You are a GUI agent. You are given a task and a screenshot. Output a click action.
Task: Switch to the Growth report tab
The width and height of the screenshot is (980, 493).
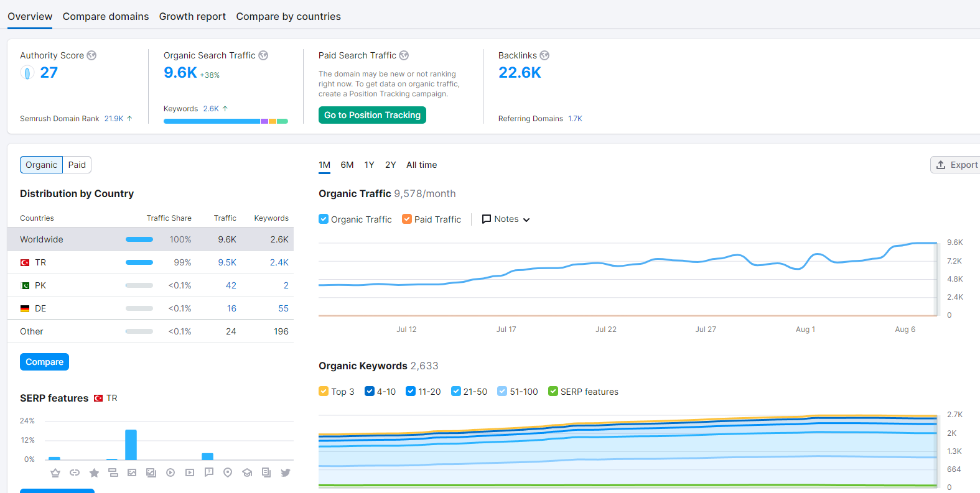[192, 16]
